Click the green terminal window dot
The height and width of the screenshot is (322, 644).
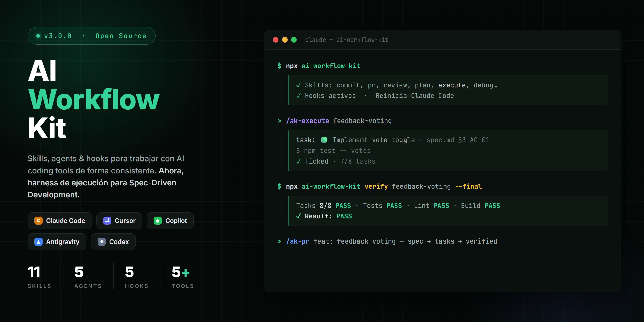(294, 40)
